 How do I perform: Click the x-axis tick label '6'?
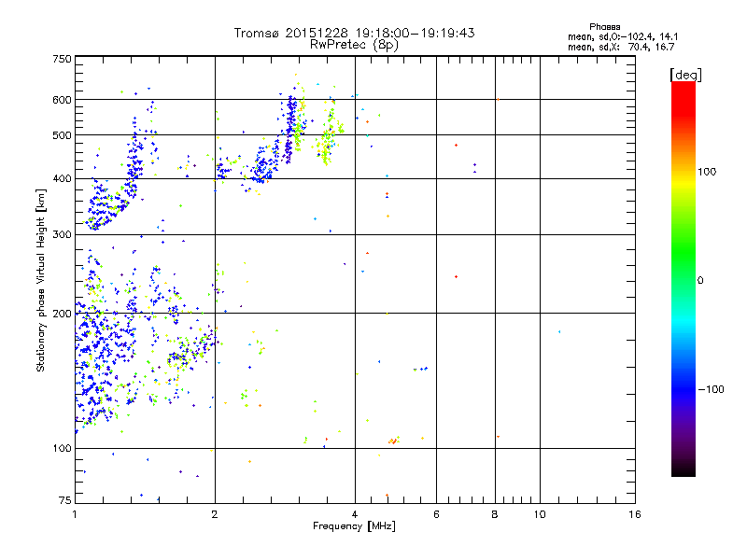(x=436, y=514)
